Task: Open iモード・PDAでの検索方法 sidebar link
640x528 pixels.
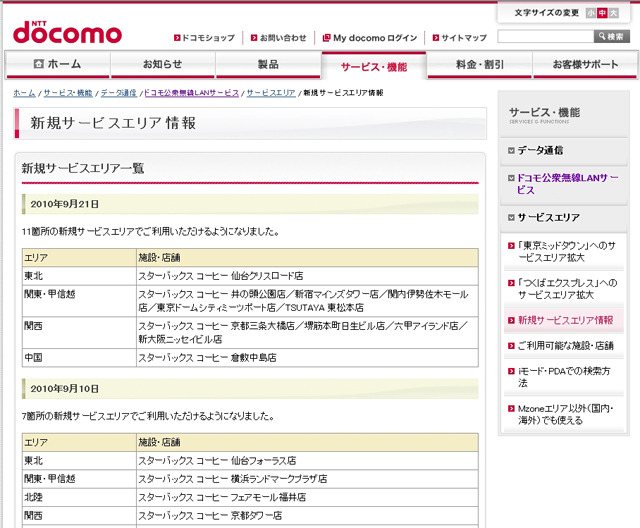Action: [564, 377]
